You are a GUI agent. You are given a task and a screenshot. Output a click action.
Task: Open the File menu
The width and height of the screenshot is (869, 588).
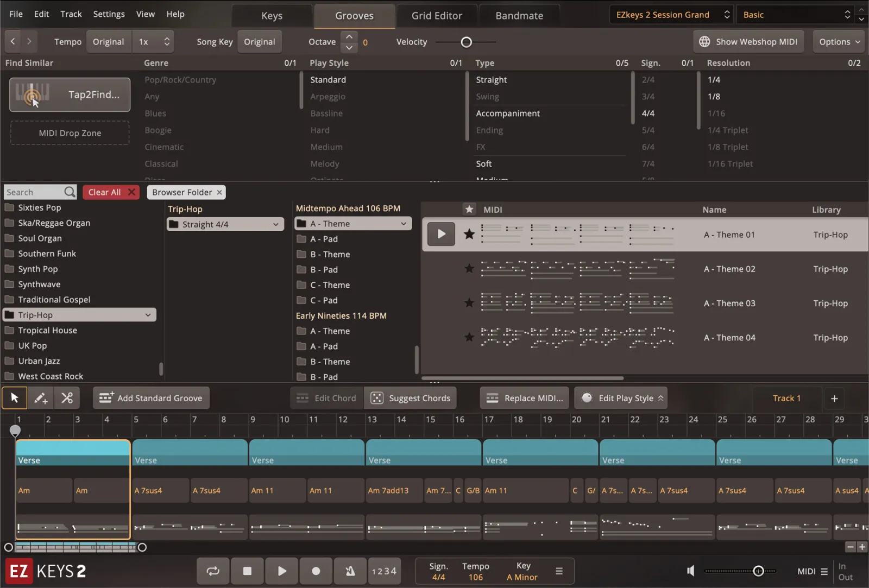pos(16,14)
